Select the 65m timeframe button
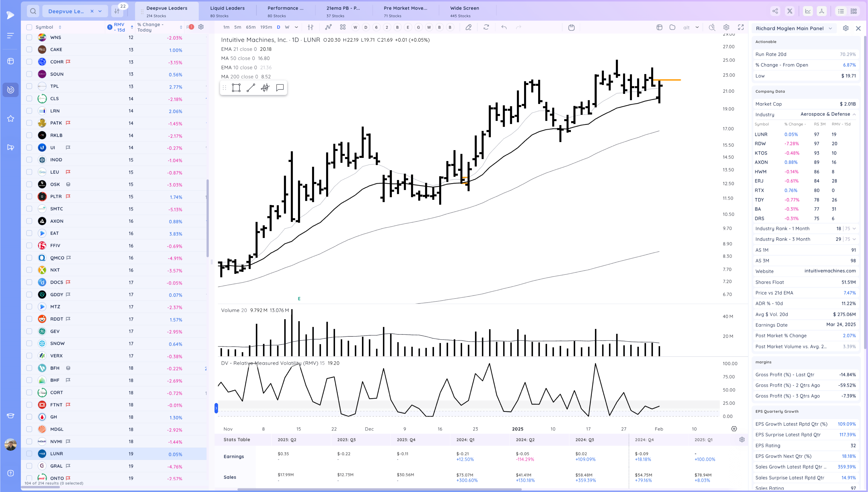868x492 pixels. pyautogui.click(x=250, y=27)
